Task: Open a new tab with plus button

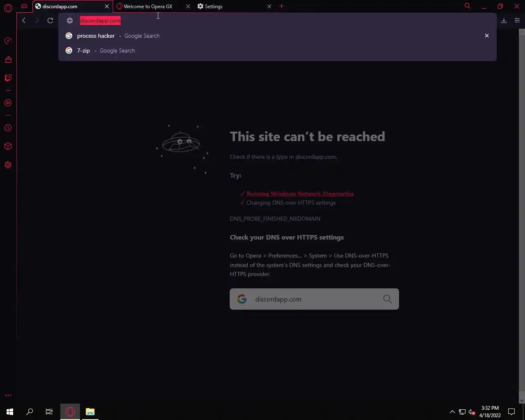Action: tap(281, 6)
